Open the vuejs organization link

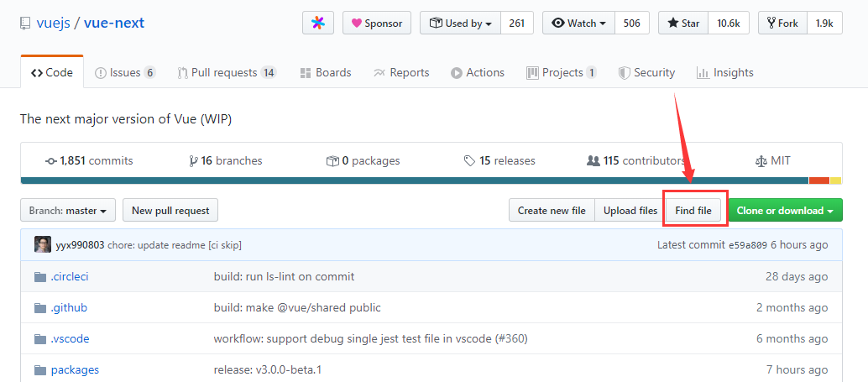pyautogui.click(x=53, y=24)
